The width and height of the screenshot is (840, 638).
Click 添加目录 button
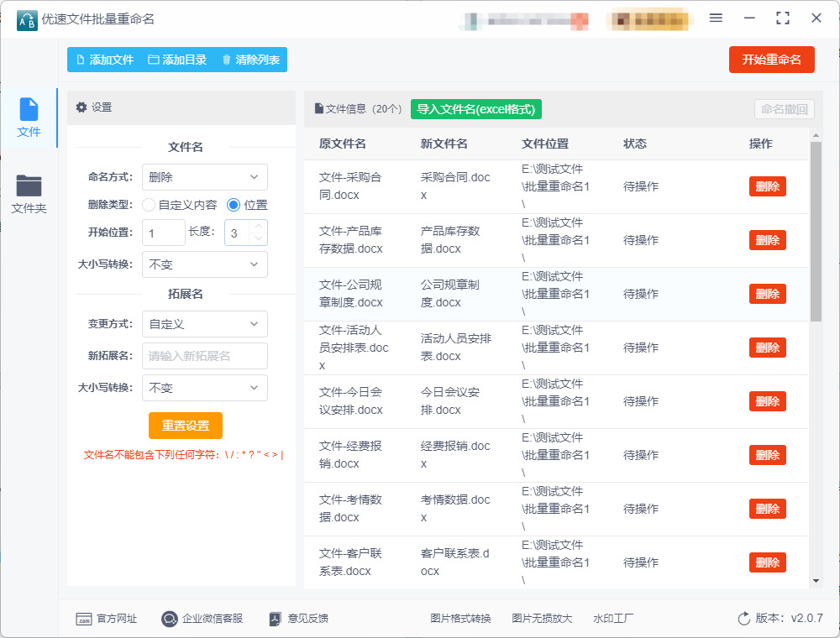click(177, 60)
